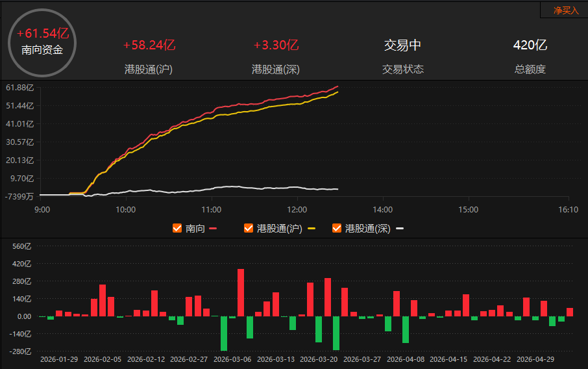Click the 14:00 time axis label

click(x=382, y=209)
